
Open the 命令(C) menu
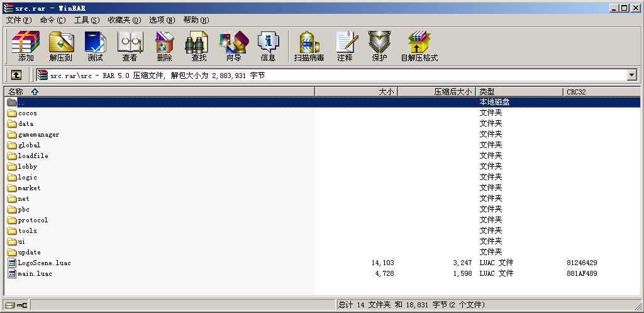pyautogui.click(x=53, y=20)
